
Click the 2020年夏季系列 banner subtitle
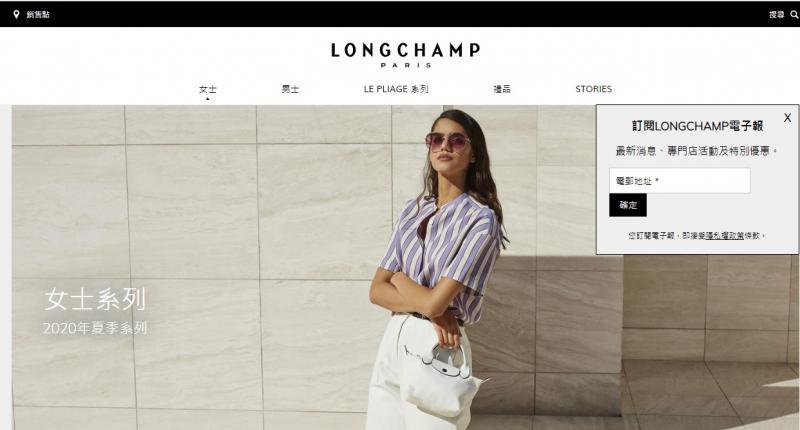(95, 328)
